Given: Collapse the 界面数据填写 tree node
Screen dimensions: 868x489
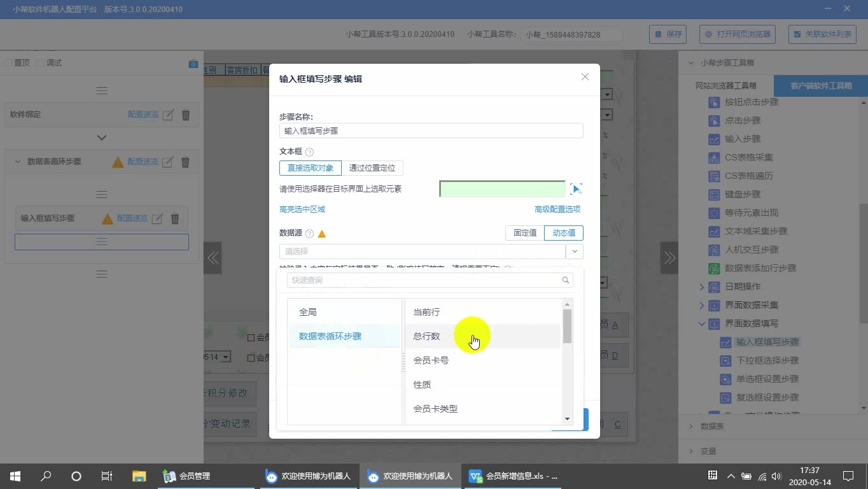Looking at the screenshot, I should (x=702, y=324).
